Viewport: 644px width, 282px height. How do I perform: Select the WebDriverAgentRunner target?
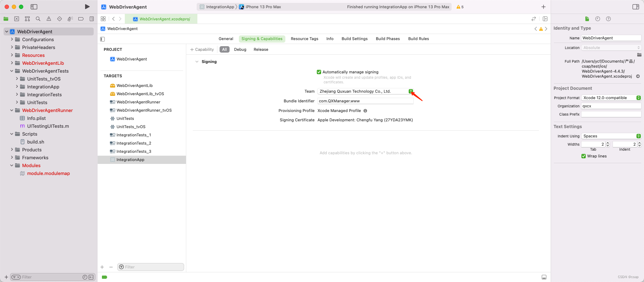(138, 102)
